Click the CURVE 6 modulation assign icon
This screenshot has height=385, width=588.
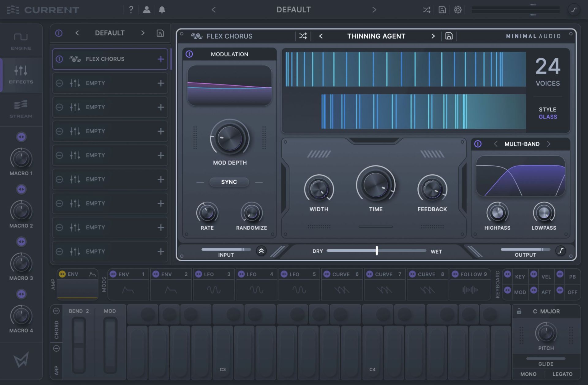[x=327, y=274]
